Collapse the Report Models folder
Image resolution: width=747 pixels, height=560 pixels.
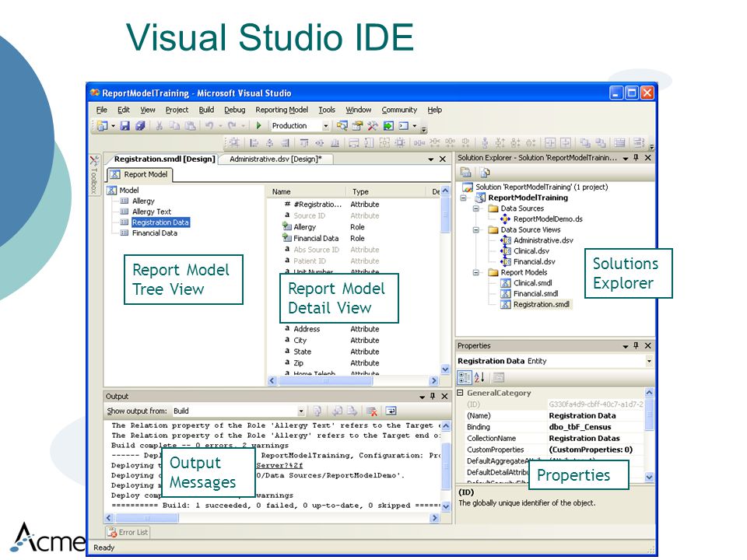coord(475,272)
